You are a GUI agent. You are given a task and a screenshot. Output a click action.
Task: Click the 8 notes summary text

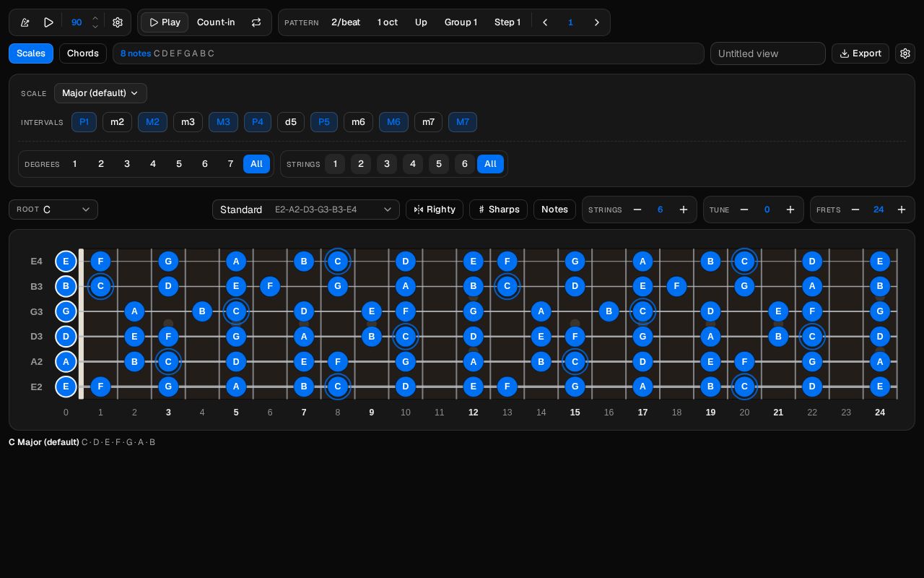click(136, 53)
